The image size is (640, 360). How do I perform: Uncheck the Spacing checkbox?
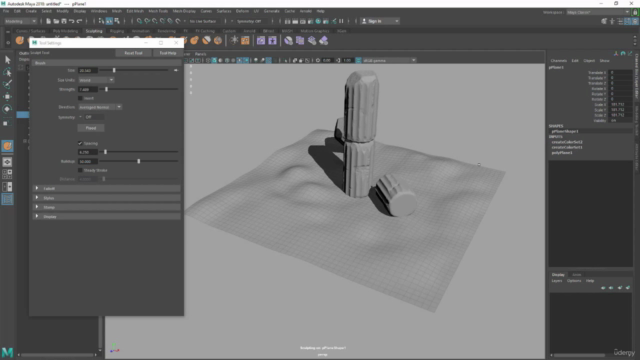[80, 143]
